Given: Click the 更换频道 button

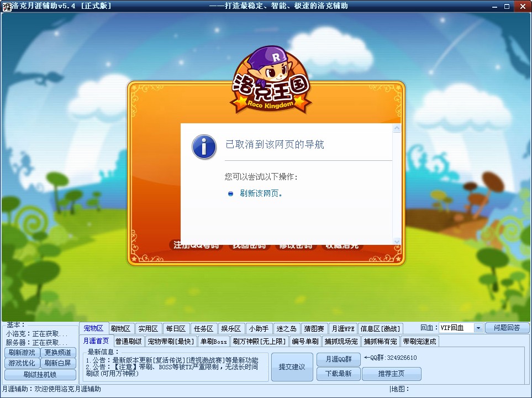Looking at the screenshot, I should pyautogui.click(x=58, y=353).
